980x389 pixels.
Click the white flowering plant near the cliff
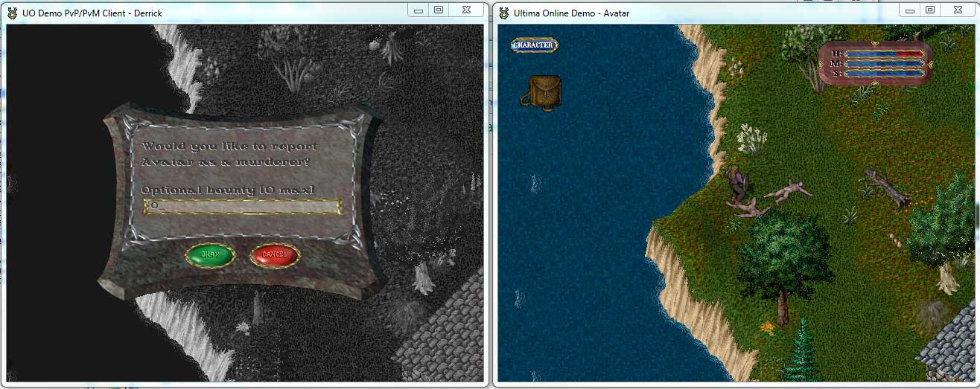(x=751, y=138)
